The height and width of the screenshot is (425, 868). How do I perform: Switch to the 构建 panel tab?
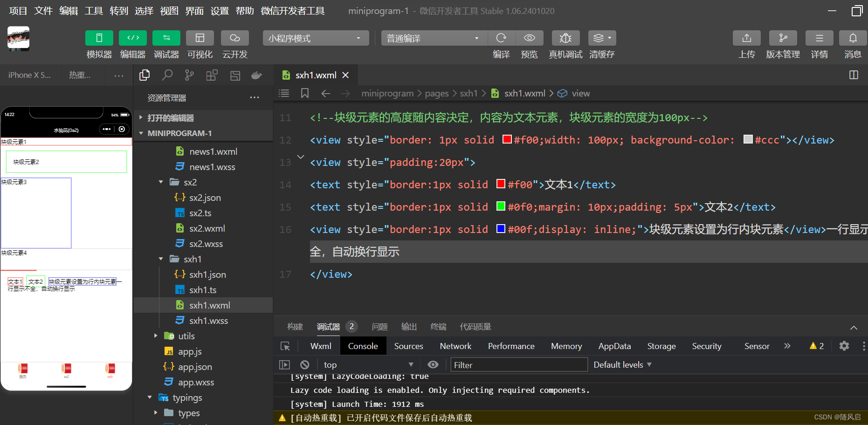(x=295, y=327)
